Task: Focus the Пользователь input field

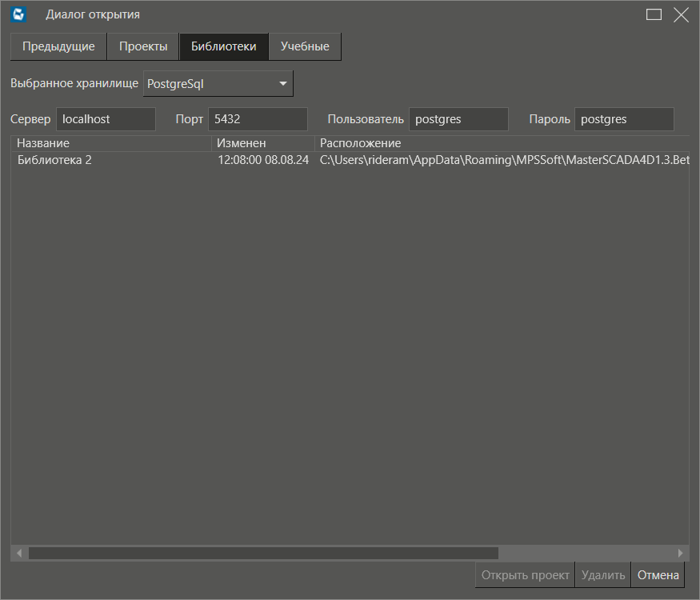Action: [458, 119]
